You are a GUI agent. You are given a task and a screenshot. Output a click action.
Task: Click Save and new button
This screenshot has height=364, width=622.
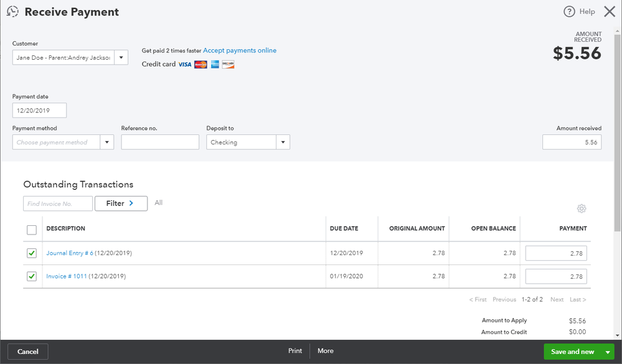point(572,352)
